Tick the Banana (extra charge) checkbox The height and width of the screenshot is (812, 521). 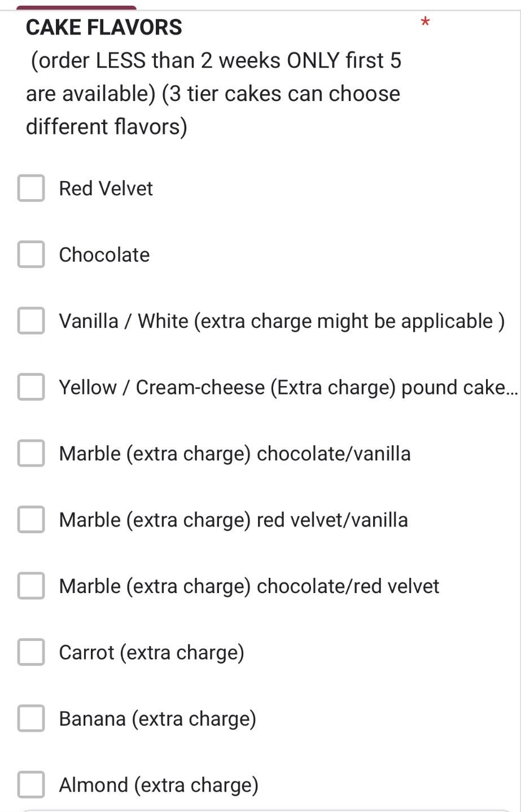(31, 718)
